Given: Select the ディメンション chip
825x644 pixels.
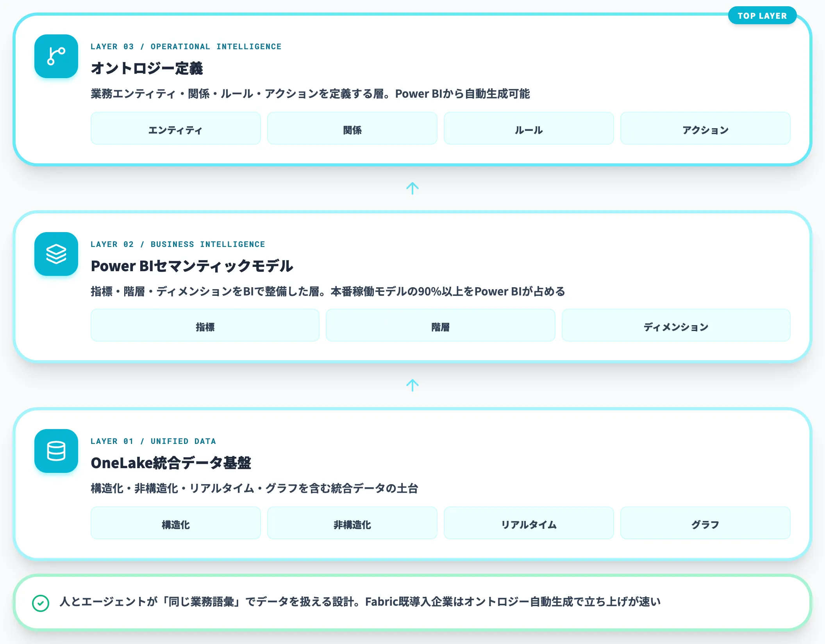Looking at the screenshot, I should click(x=676, y=325).
